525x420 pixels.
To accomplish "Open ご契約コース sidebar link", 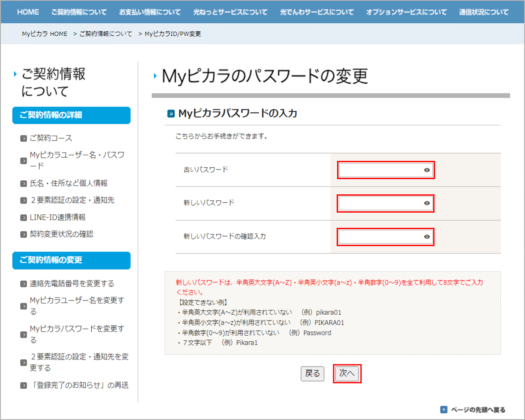I will (x=51, y=138).
